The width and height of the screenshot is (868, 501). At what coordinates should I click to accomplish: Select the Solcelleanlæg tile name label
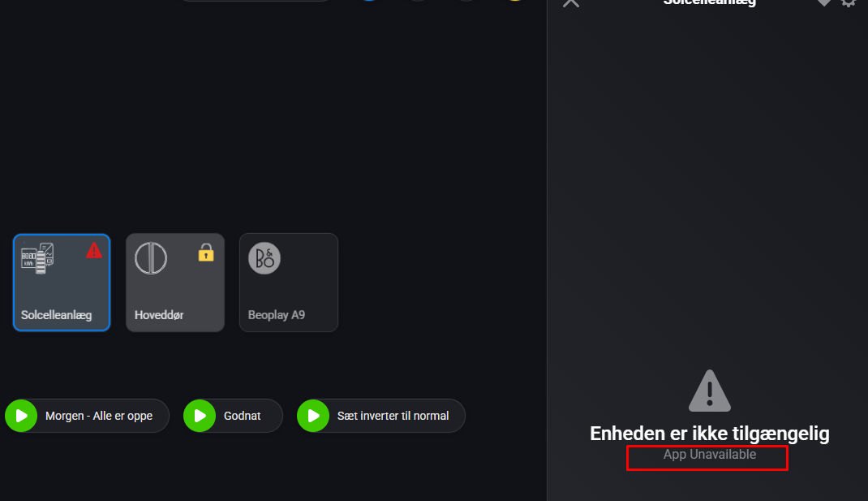click(57, 315)
